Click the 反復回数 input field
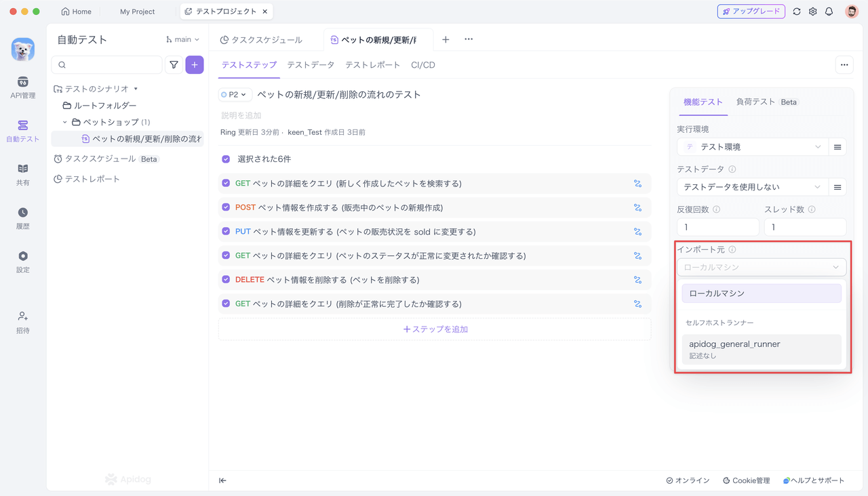Screen dimensions: 868x496 point(718,227)
